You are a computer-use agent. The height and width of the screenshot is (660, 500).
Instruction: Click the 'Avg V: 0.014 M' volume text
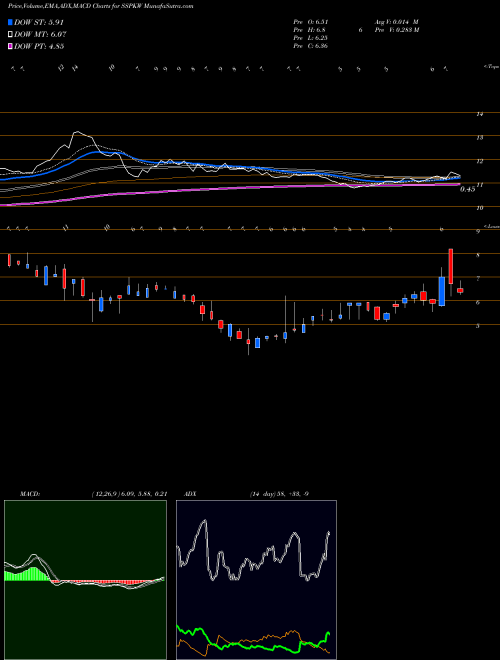tap(396, 22)
